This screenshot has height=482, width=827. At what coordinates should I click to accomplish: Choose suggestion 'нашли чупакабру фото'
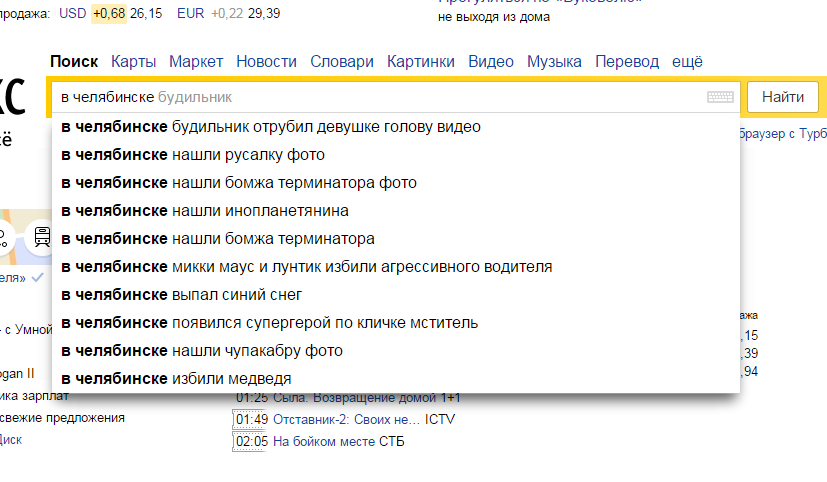(x=396, y=351)
